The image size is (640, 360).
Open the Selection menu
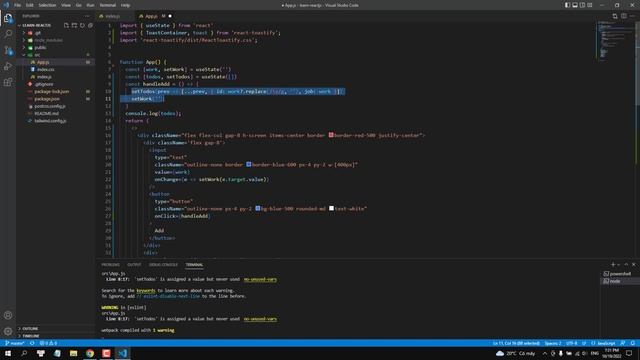[x=47, y=5]
